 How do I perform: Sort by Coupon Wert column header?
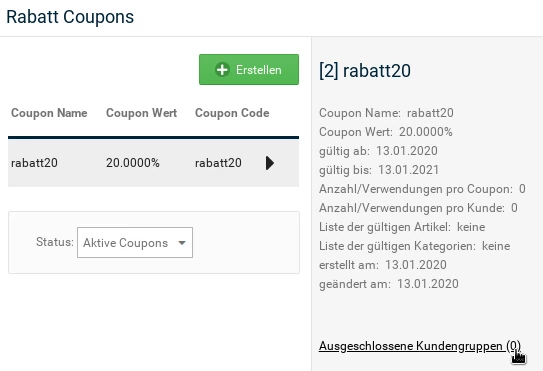(141, 113)
